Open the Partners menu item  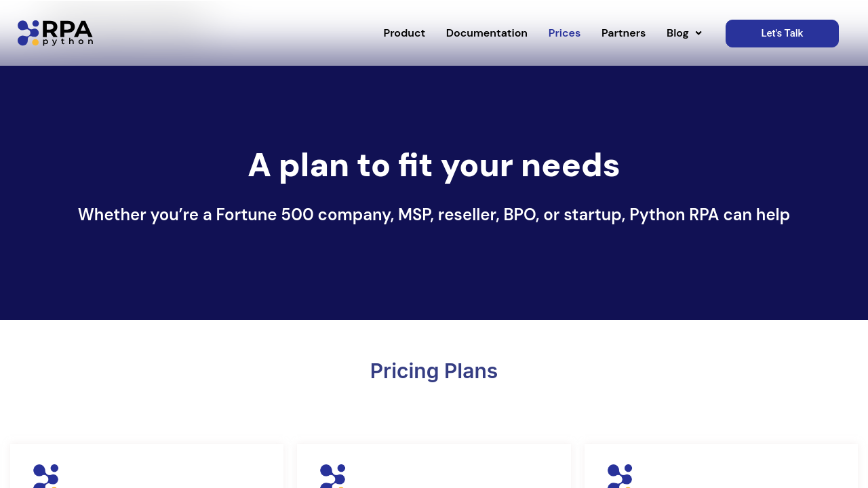[x=623, y=33]
